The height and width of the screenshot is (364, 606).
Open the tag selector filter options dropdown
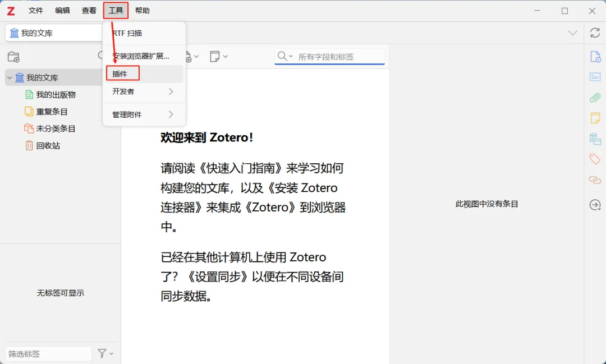click(105, 353)
